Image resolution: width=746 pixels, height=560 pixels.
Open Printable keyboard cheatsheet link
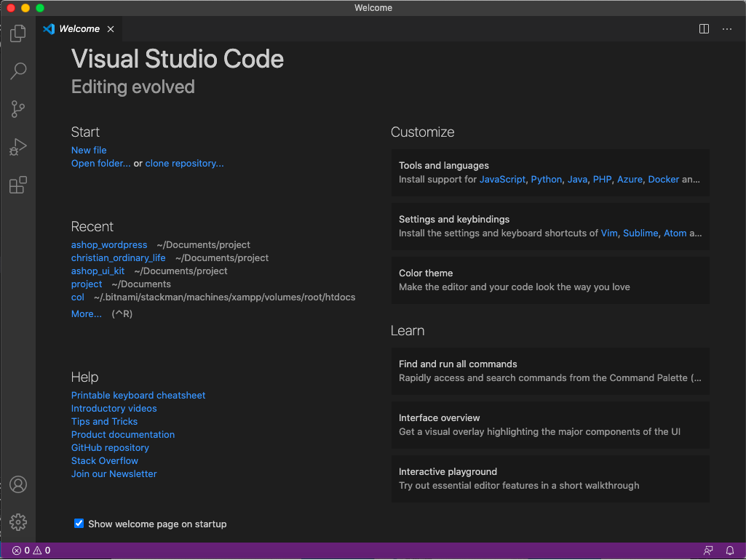click(x=138, y=396)
